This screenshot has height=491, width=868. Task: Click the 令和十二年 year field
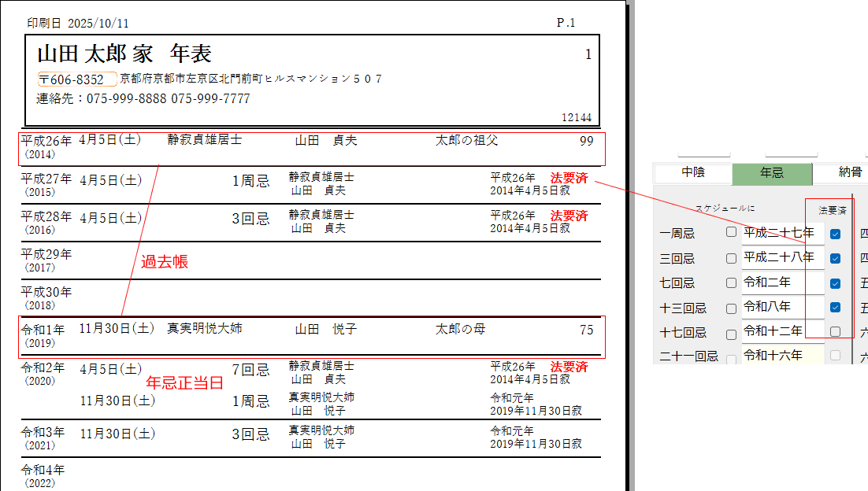point(782,331)
